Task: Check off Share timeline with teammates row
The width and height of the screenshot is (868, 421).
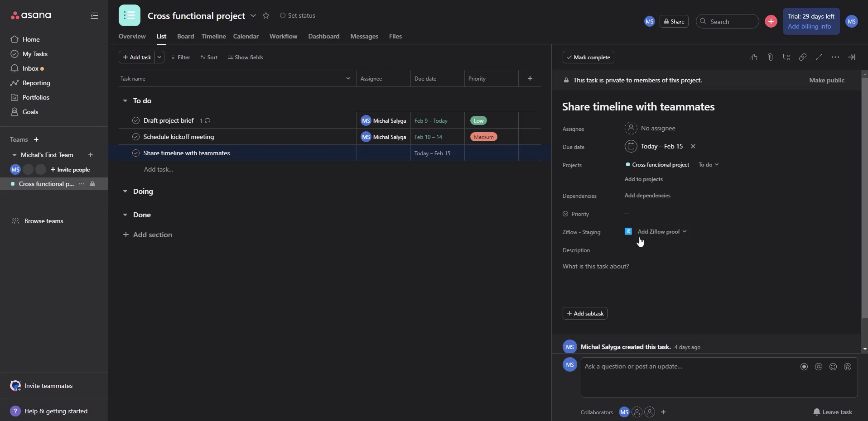Action: [135, 153]
